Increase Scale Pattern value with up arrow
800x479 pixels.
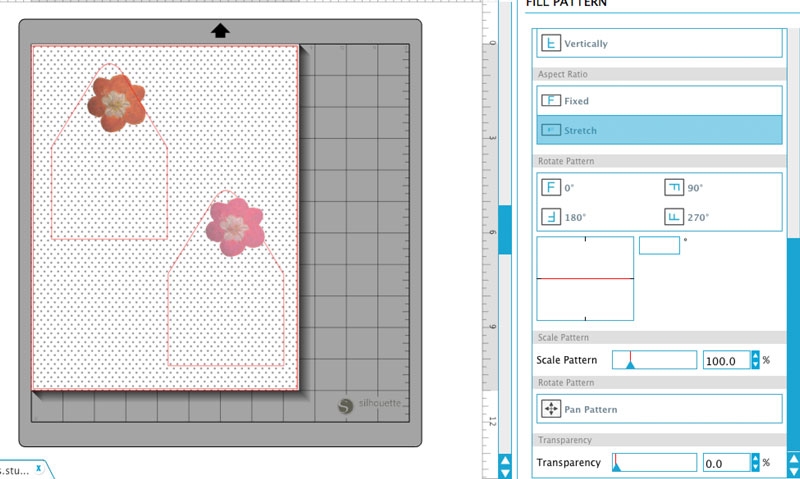[755, 356]
